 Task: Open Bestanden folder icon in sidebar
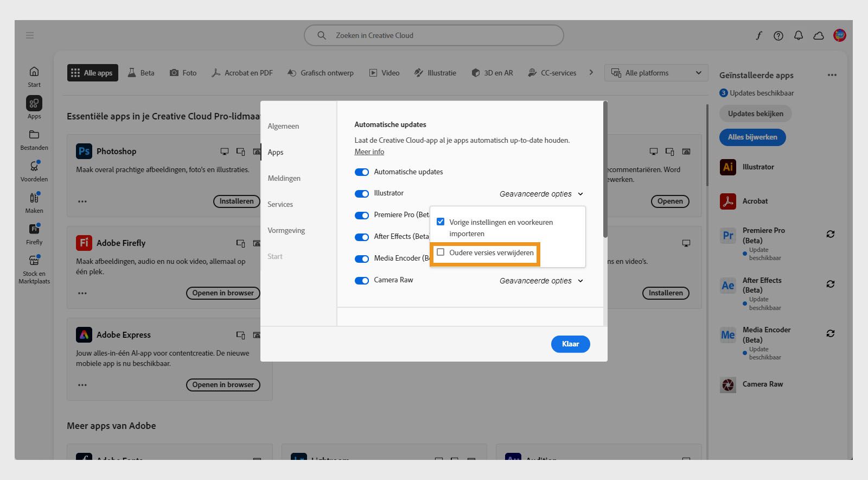[34, 134]
